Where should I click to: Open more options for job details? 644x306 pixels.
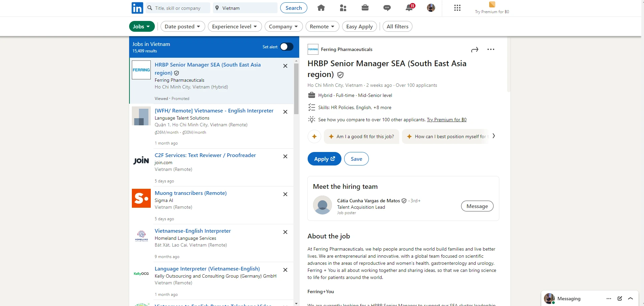(491, 49)
